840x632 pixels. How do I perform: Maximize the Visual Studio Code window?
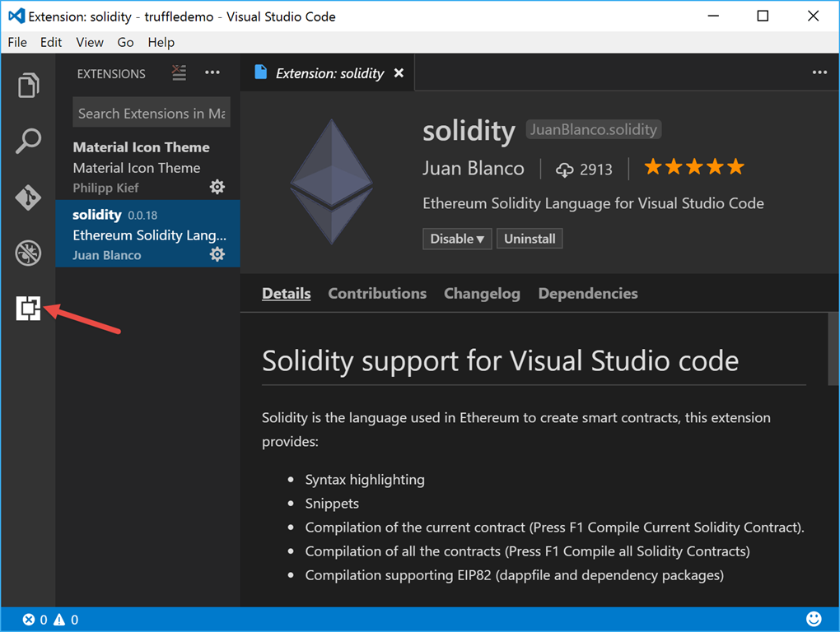click(763, 16)
